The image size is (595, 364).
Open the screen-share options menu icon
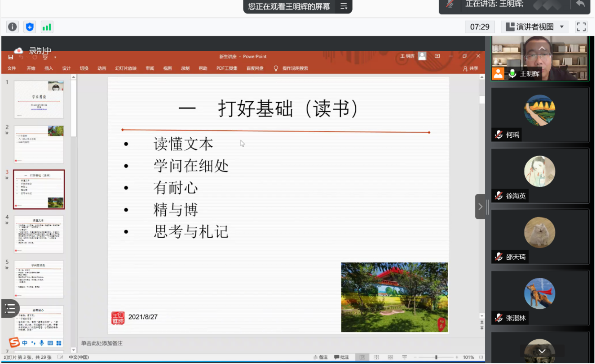pos(344,7)
